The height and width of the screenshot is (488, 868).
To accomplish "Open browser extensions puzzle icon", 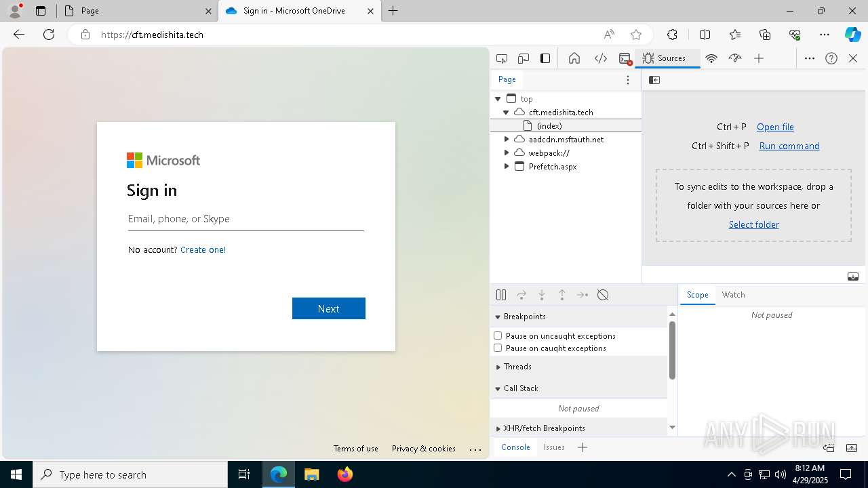I will point(672,35).
